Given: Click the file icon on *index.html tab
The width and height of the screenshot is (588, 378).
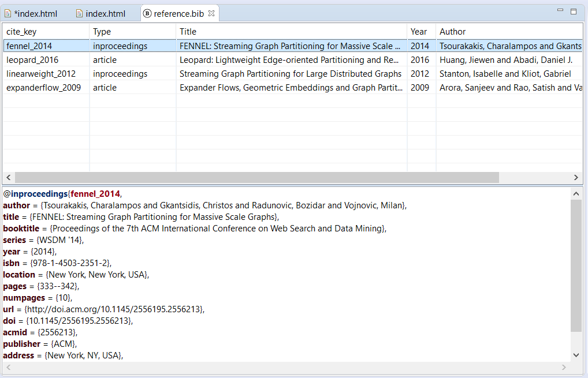Looking at the screenshot, I should [x=8, y=13].
